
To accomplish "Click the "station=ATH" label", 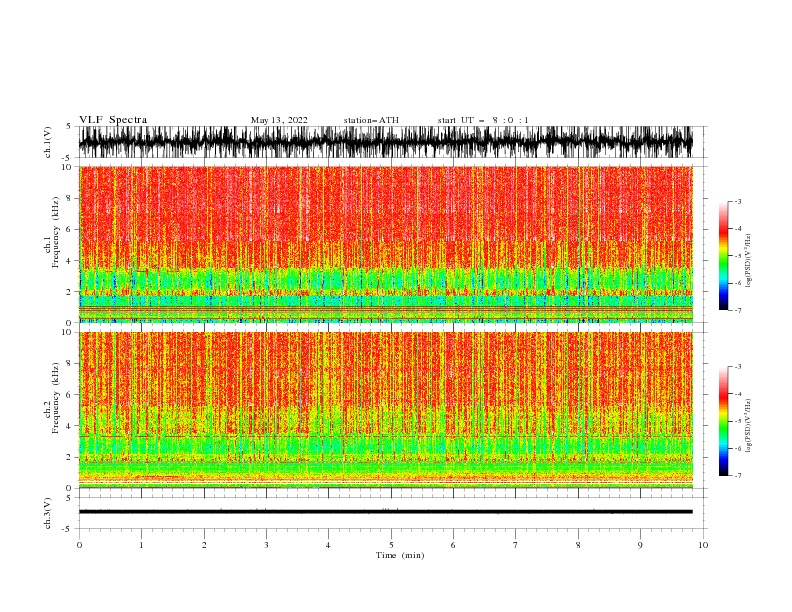I will click(x=371, y=120).
